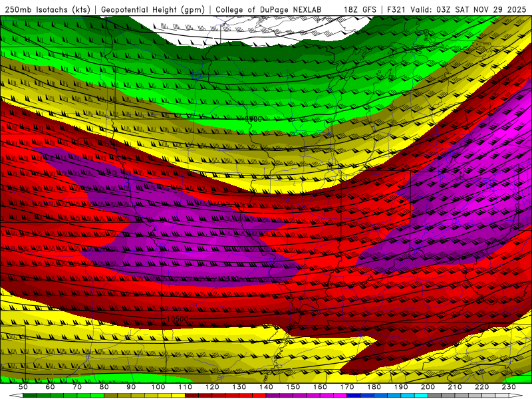The width and height of the screenshot is (532, 399).
Task: Click the 10500 height contour label
Action: click(x=177, y=319)
